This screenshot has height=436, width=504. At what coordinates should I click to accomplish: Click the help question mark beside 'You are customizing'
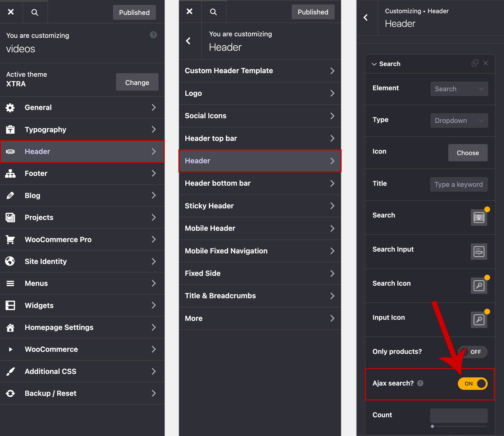pyautogui.click(x=153, y=35)
